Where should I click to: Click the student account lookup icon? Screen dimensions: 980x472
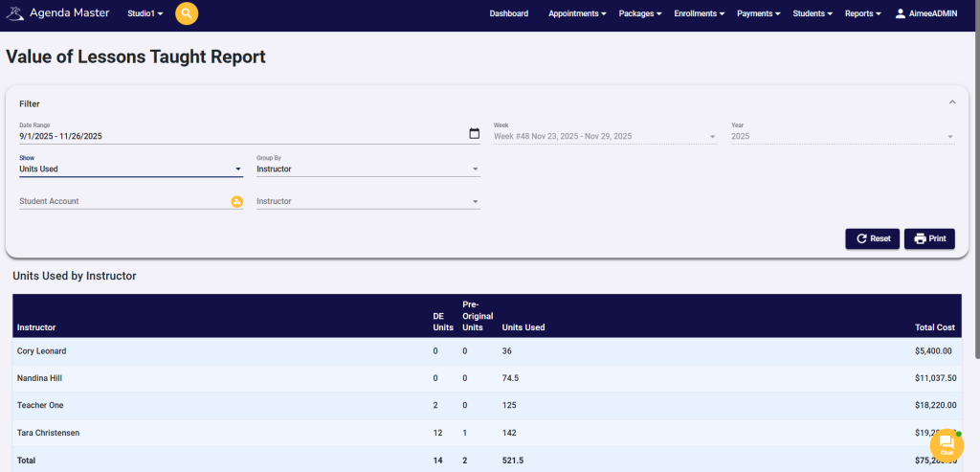coord(236,202)
